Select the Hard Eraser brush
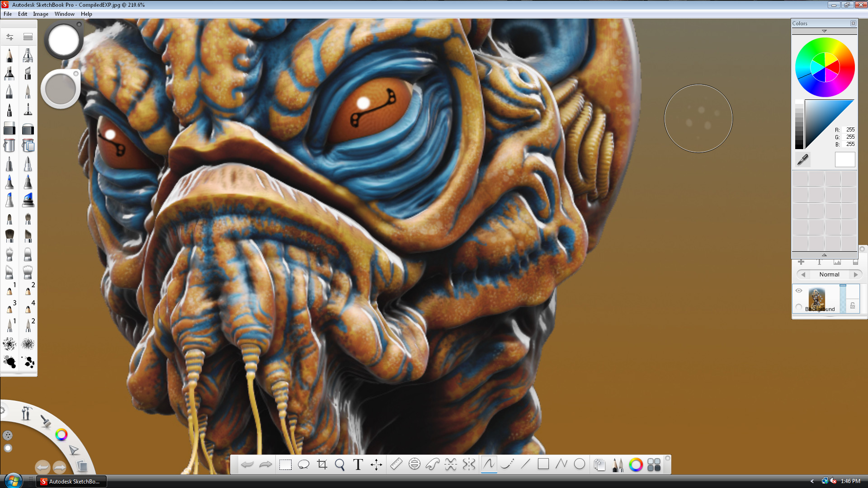This screenshot has height=488, width=868. click(9, 128)
